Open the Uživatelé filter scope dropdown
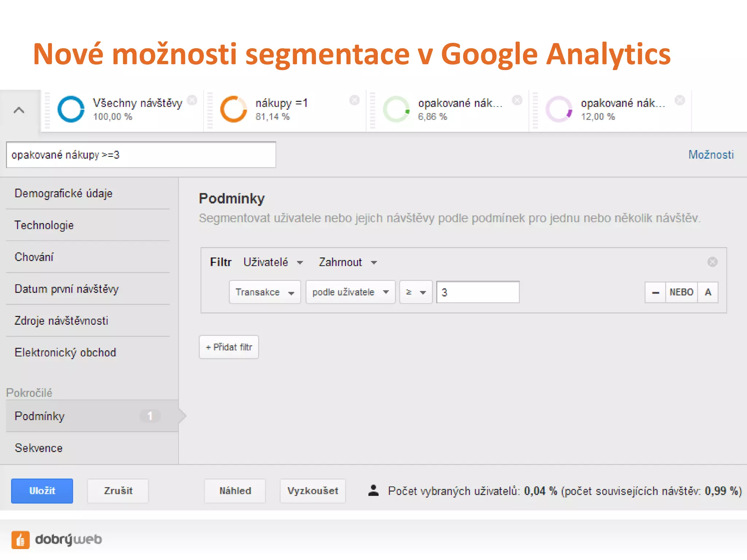The image size is (747, 560). 273,262
